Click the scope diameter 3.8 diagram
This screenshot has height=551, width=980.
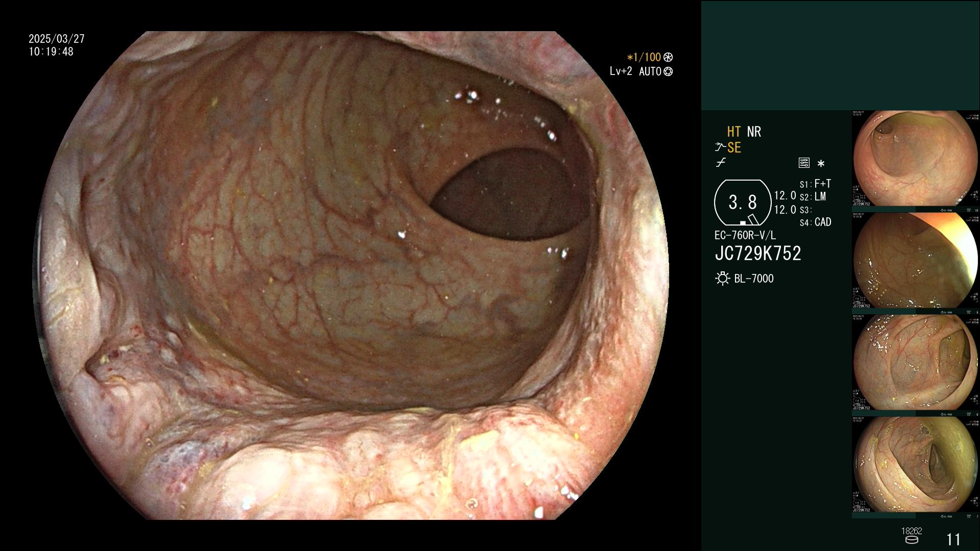(743, 203)
